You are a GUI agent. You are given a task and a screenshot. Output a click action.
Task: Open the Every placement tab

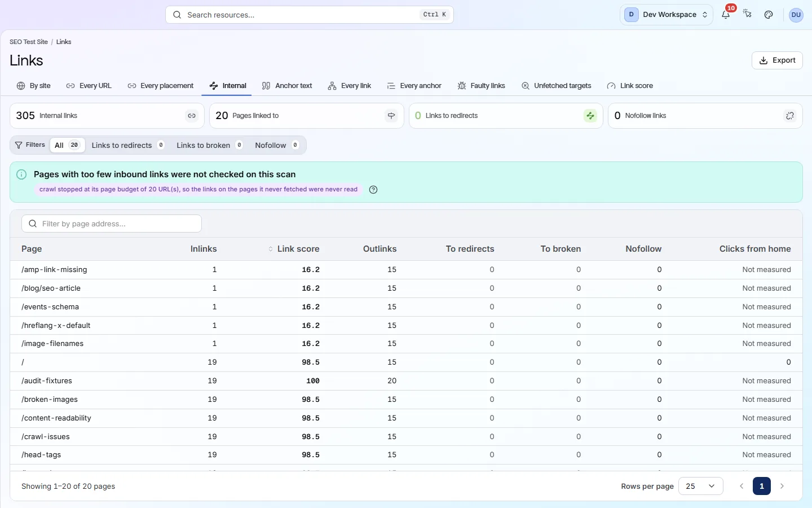(161, 86)
